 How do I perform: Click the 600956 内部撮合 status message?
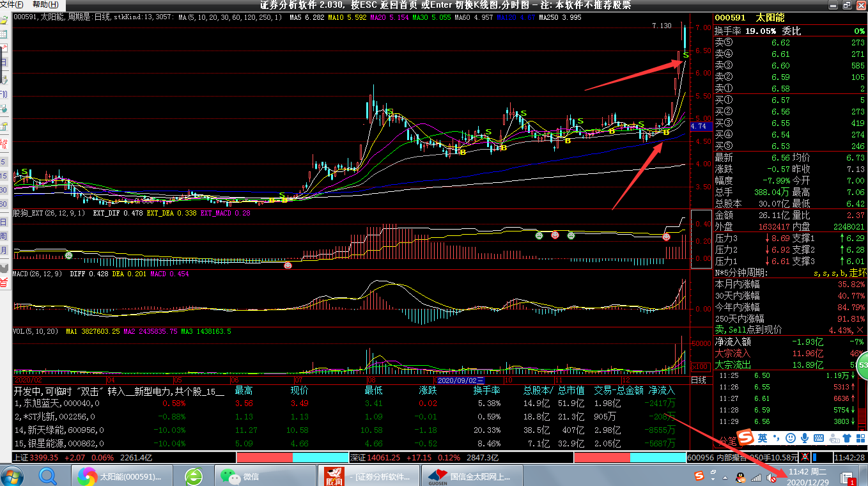coord(743,458)
